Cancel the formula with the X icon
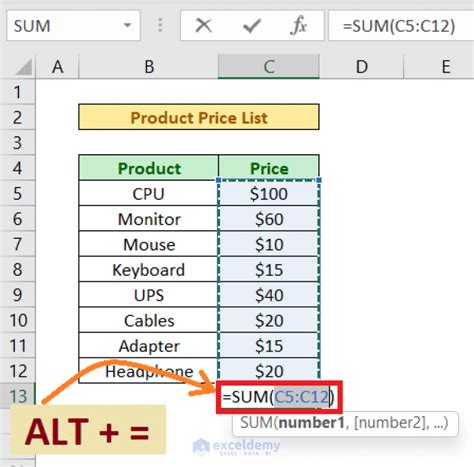 coord(204,25)
